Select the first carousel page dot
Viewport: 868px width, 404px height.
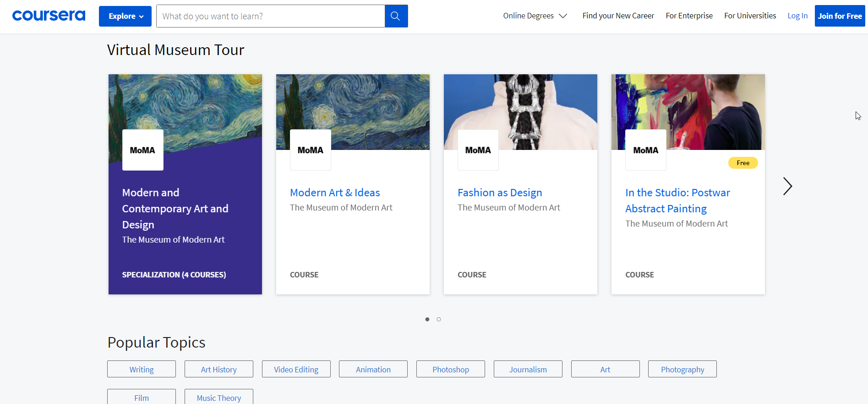click(427, 319)
